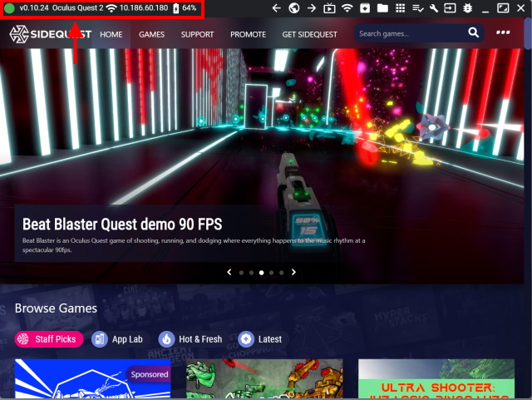Click the 64% battery level text
Screen dimensions: 532x400
(190, 7)
